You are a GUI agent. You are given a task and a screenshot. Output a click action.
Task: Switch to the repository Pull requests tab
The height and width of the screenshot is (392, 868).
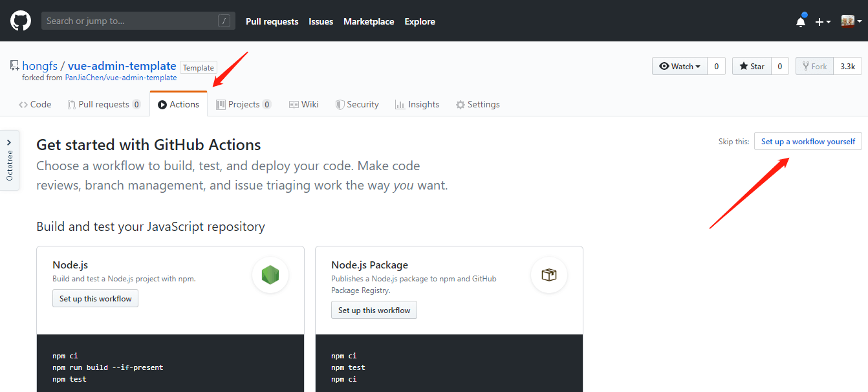[104, 104]
